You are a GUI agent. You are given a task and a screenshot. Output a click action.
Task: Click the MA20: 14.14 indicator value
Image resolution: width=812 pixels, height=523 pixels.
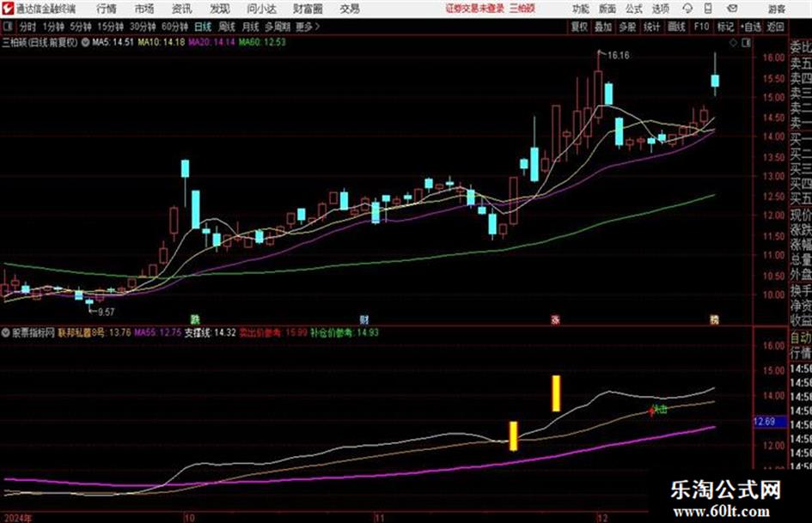point(211,42)
